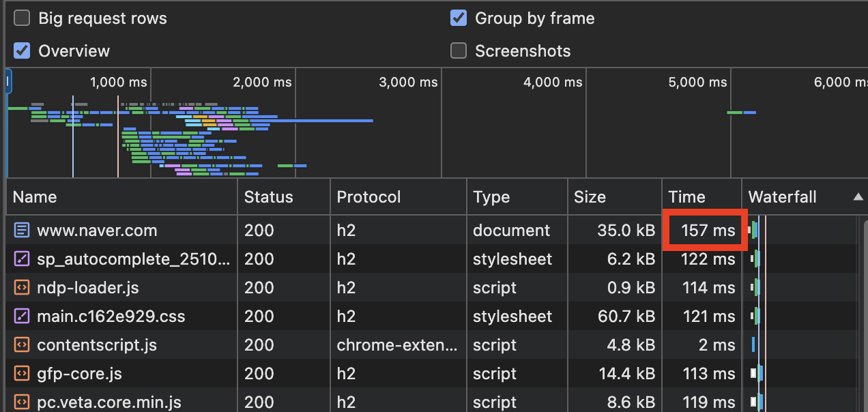Enable the Screenshots checkbox
This screenshot has width=868, height=412.
(x=459, y=51)
